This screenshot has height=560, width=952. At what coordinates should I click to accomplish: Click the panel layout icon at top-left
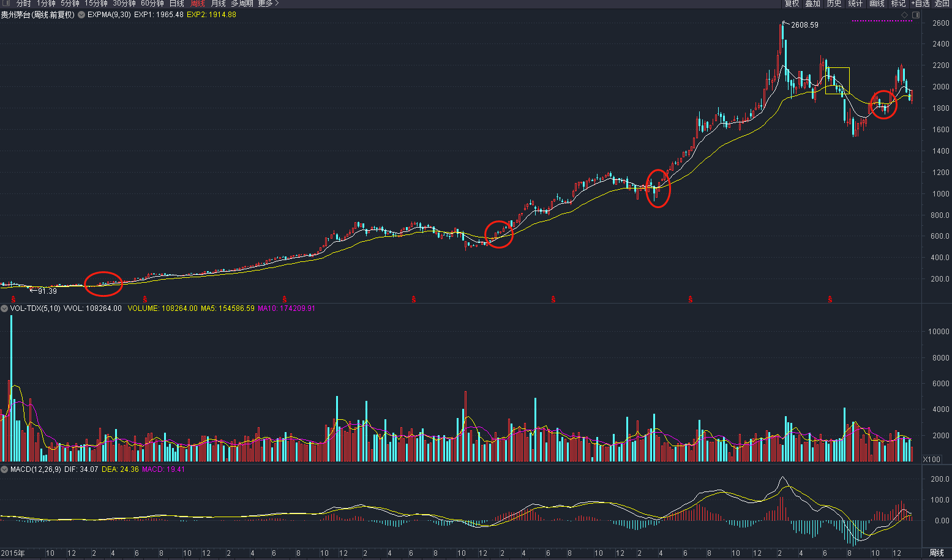[x=6, y=3]
